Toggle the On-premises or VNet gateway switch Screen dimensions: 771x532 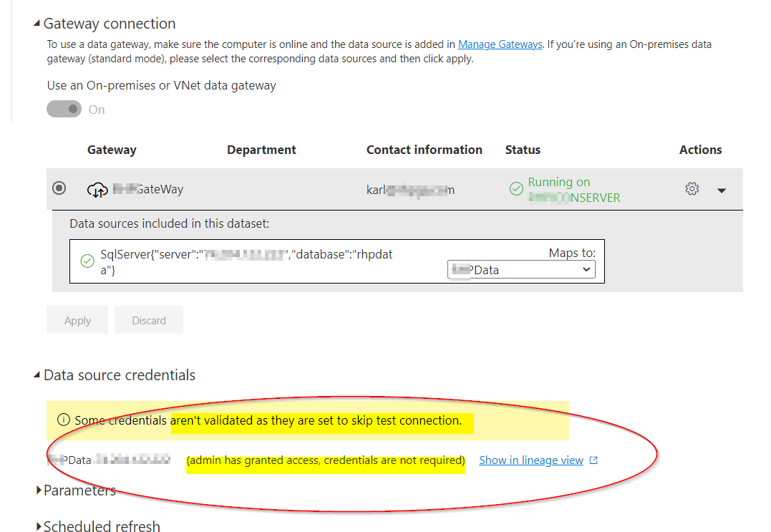(64, 109)
